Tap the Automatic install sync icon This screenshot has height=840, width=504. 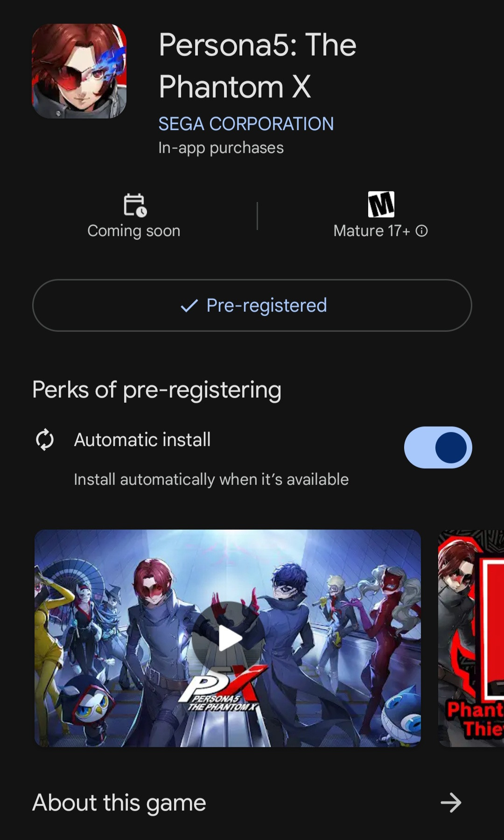coord(45,440)
